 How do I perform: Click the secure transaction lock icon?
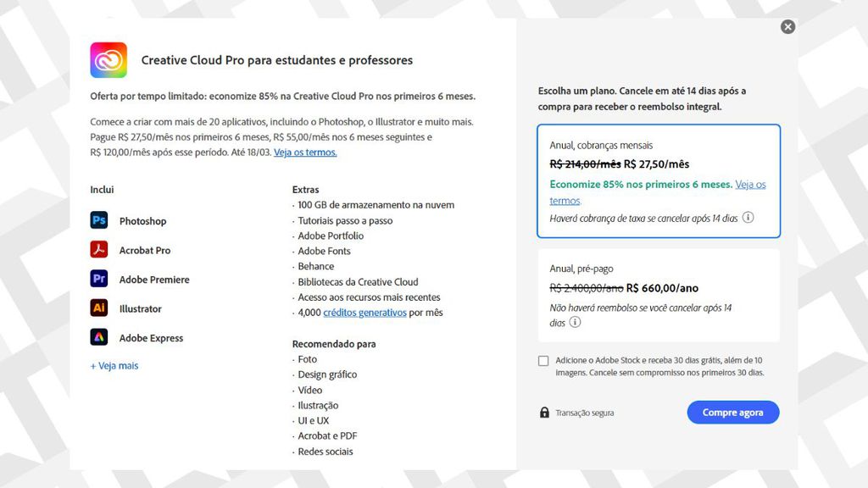(x=543, y=412)
